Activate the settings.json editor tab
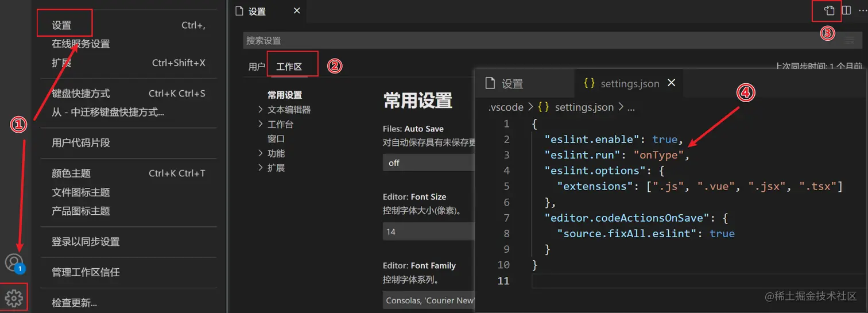Screen dimensions: 868x313 pos(630,83)
